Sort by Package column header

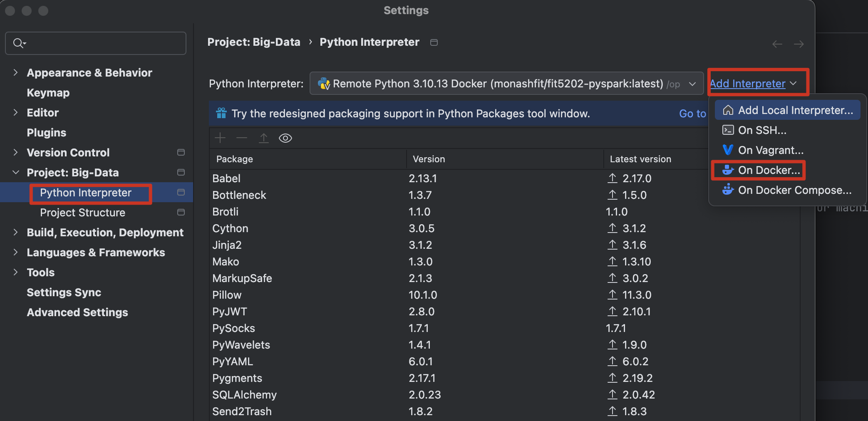[x=308, y=159]
